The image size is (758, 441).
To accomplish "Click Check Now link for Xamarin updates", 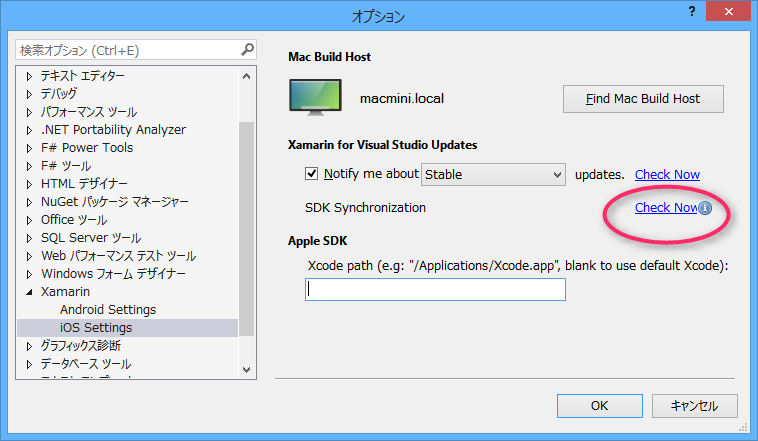I will pyautogui.click(x=667, y=174).
